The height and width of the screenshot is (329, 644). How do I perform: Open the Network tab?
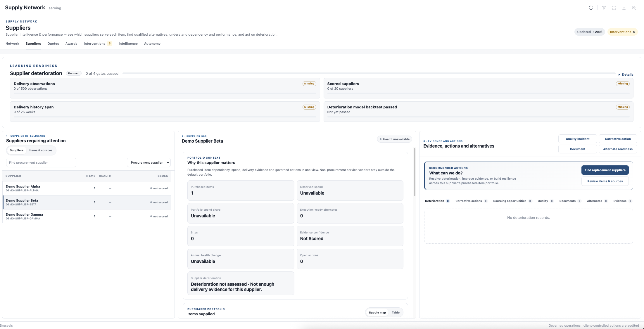[x=12, y=44]
